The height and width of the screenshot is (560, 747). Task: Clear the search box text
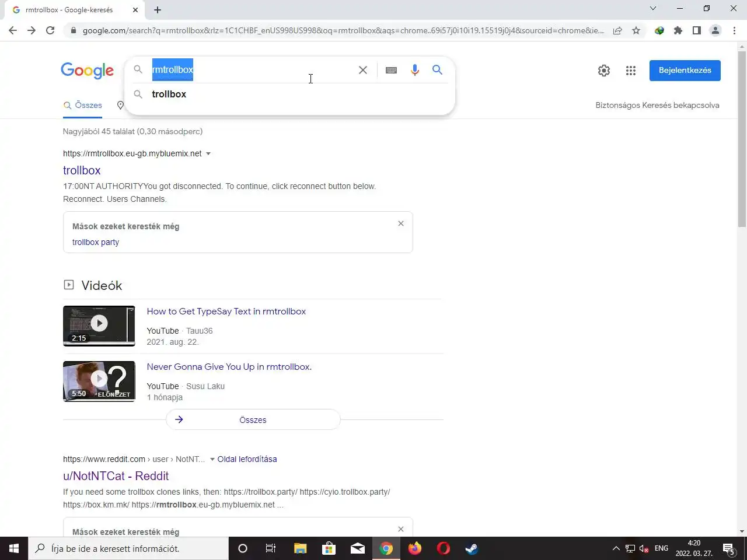point(363,70)
